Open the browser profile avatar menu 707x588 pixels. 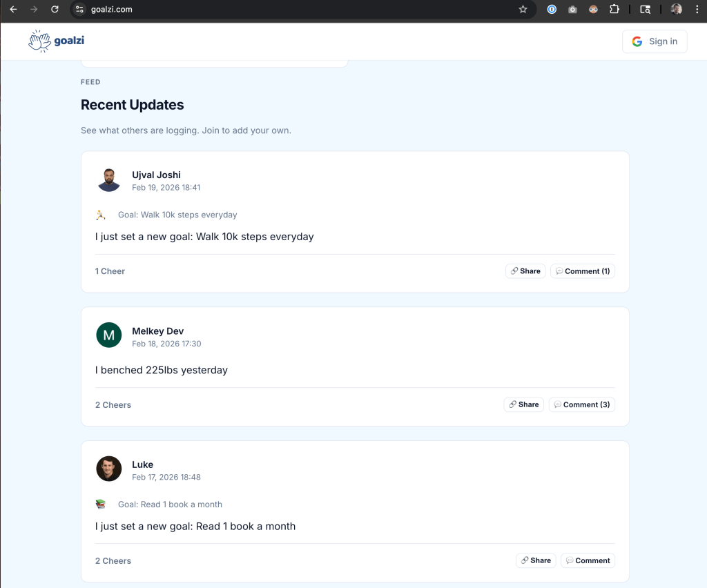pyautogui.click(x=675, y=9)
